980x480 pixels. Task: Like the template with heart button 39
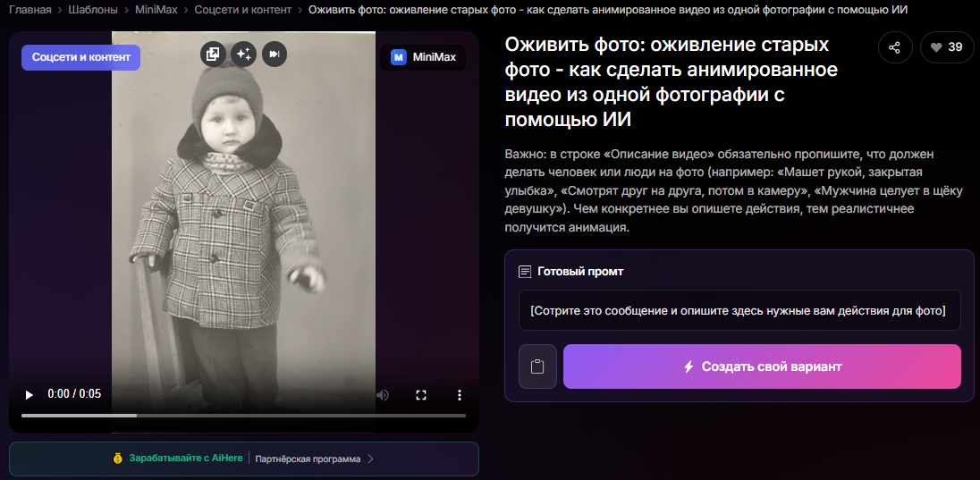point(947,47)
